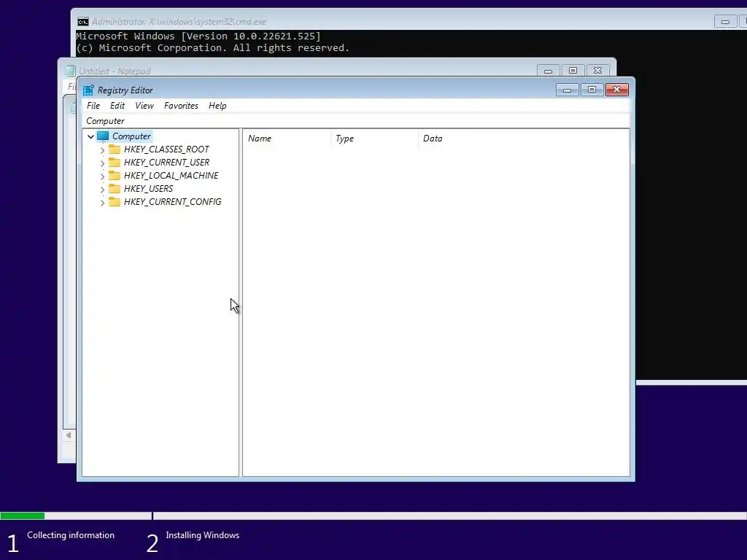
Task: Expand the HKEY_CLASSES_ROOT key
Action: (102, 150)
